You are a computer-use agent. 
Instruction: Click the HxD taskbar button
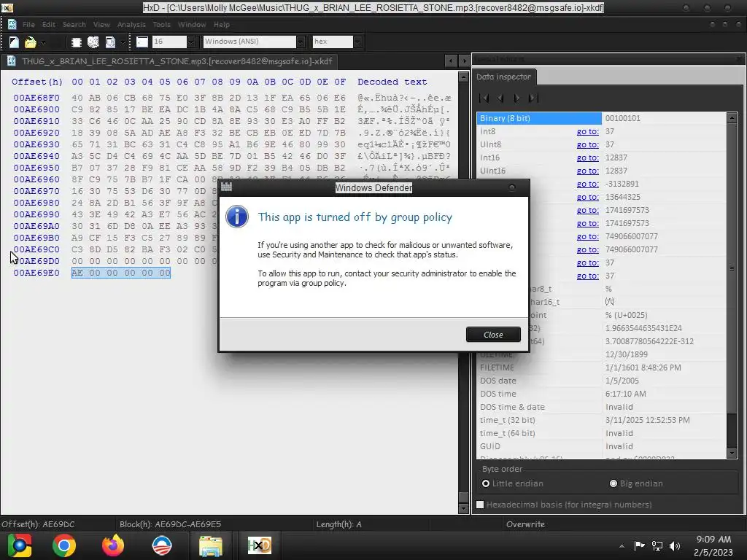point(260,545)
